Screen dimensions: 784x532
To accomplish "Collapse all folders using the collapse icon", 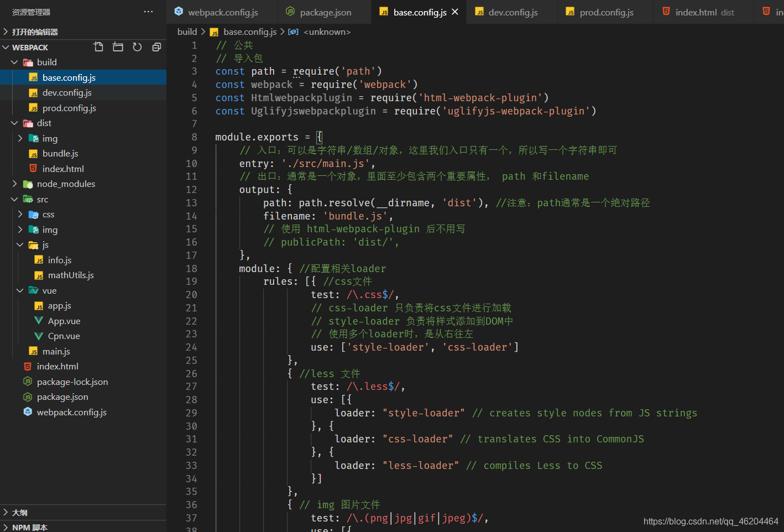I will [x=156, y=47].
